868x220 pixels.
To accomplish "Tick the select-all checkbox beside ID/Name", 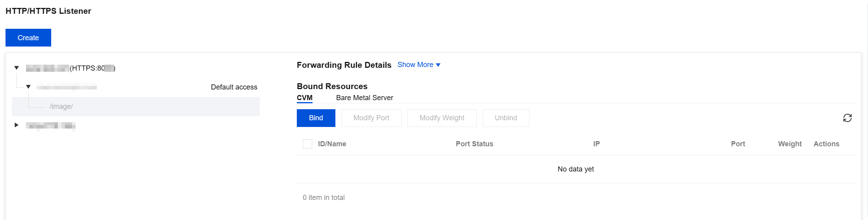I will coord(307,144).
